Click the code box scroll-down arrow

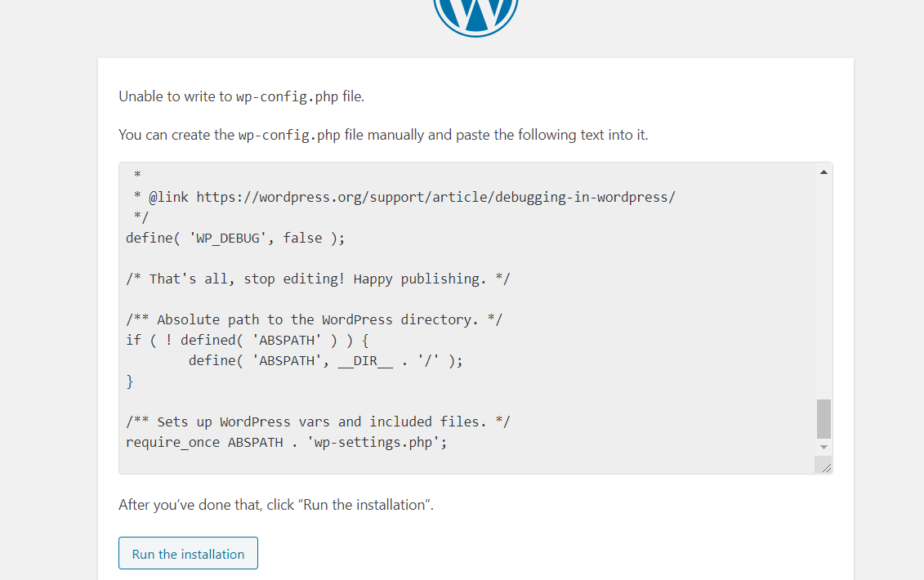(x=824, y=448)
